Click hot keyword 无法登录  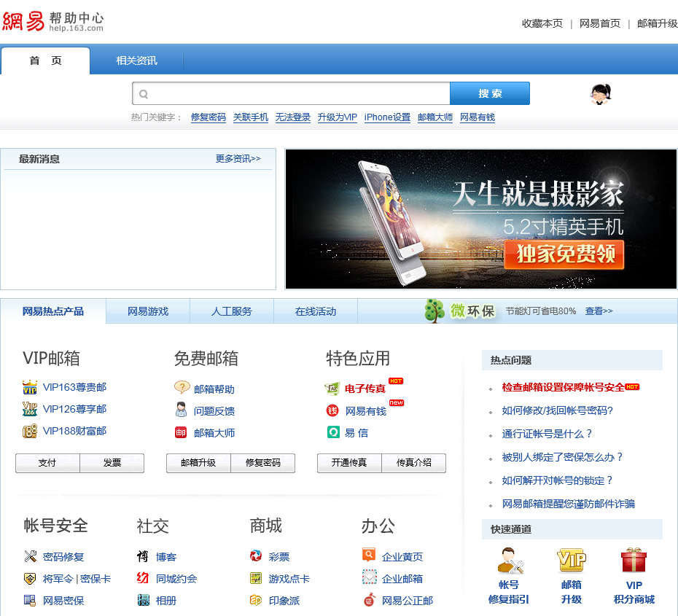293,117
